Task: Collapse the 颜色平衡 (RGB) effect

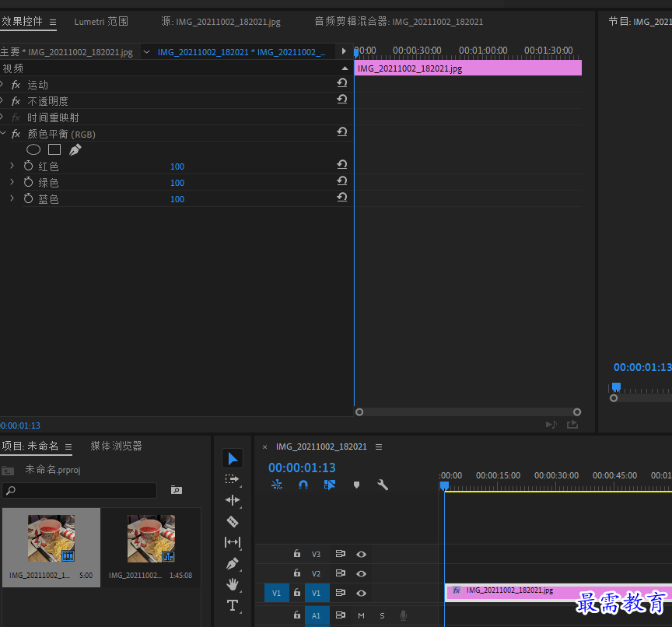Action: point(2,133)
